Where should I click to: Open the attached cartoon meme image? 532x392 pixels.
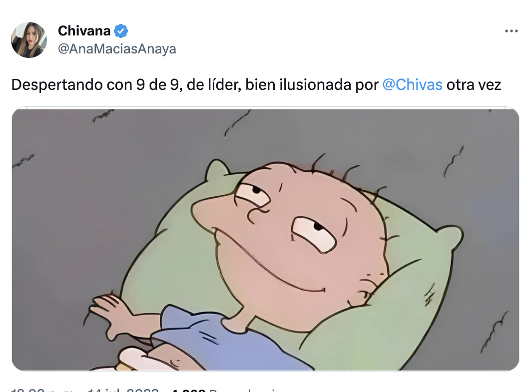265,239
